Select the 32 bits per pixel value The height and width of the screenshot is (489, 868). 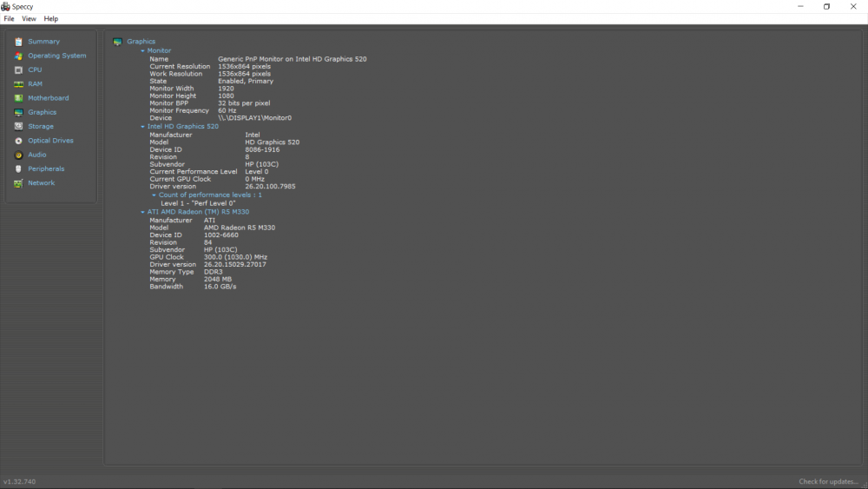[x=244, y=103]
